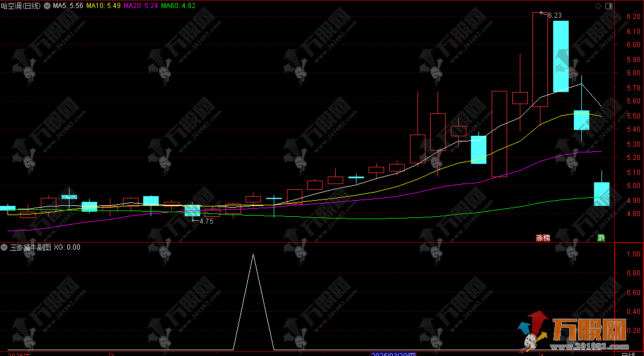The width and height of the screenshot is (644, 356).
Task: Toggle the side panel icon at top right
Action: (609, 6)
